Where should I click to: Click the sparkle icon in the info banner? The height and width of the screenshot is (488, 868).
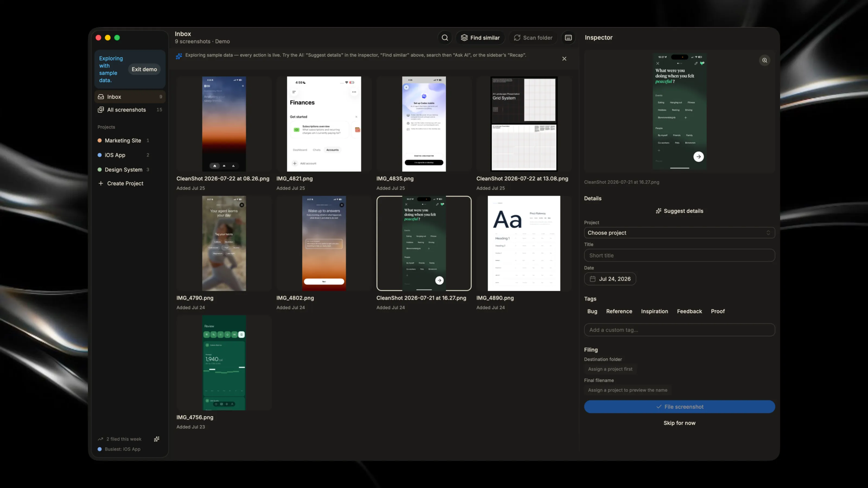179,56
